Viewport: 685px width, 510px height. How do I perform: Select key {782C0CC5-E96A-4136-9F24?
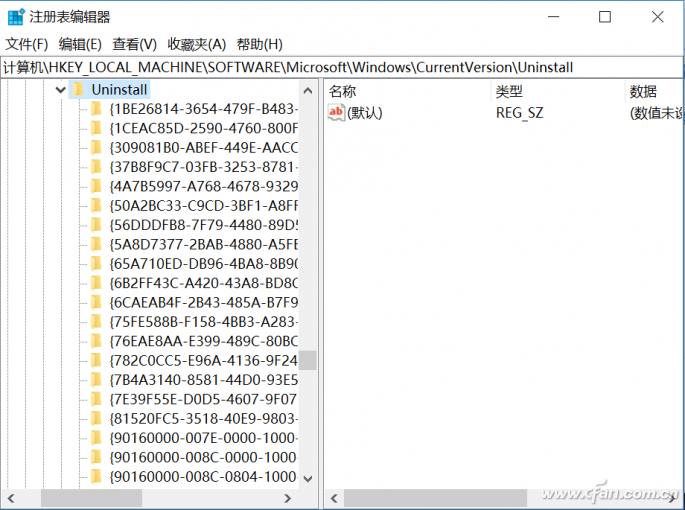[204, 360]
